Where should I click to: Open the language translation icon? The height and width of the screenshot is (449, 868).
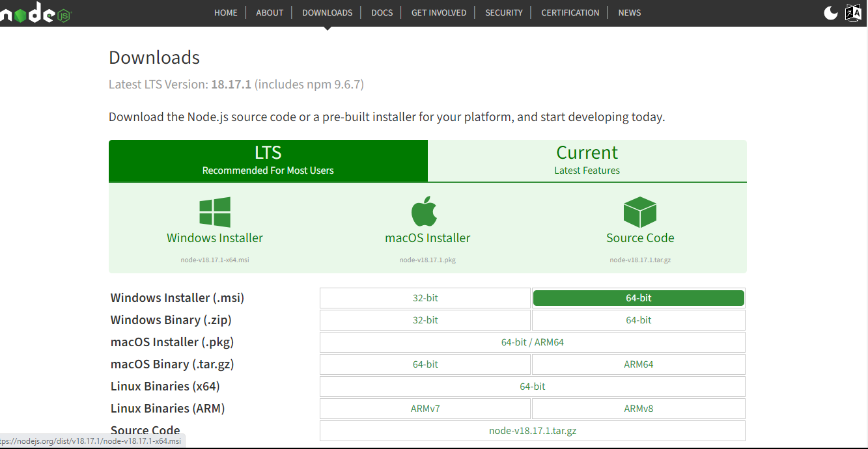pyautogui.click(x=853, y=13)
